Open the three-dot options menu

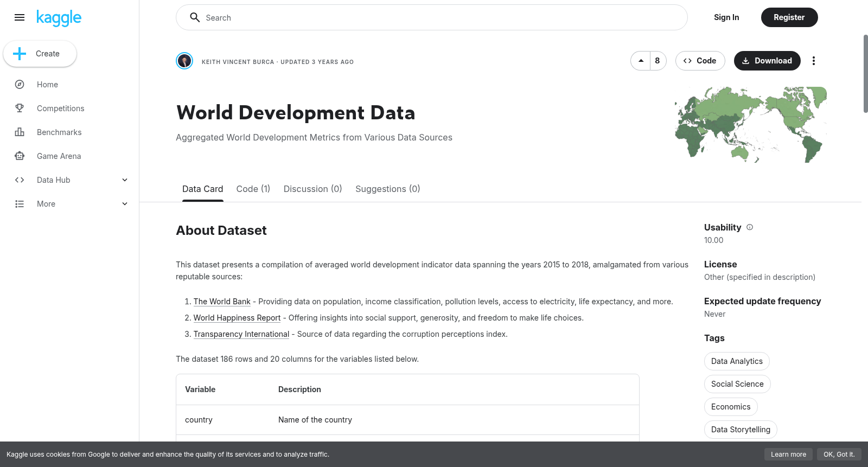[x=813, y=61]
